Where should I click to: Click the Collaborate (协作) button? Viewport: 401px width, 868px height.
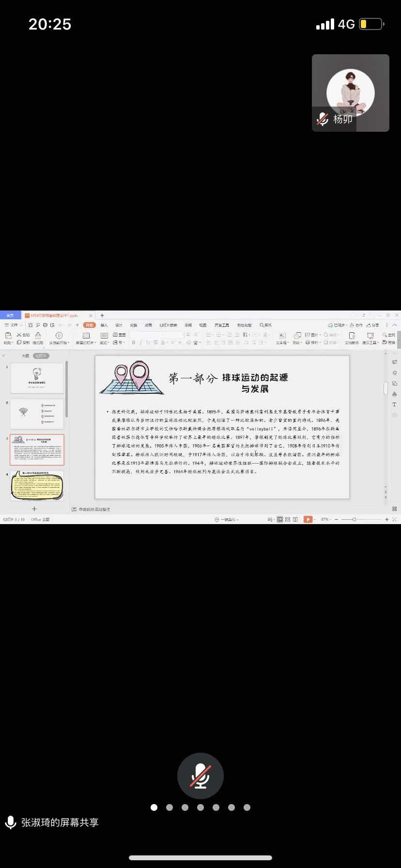(356, 325)
